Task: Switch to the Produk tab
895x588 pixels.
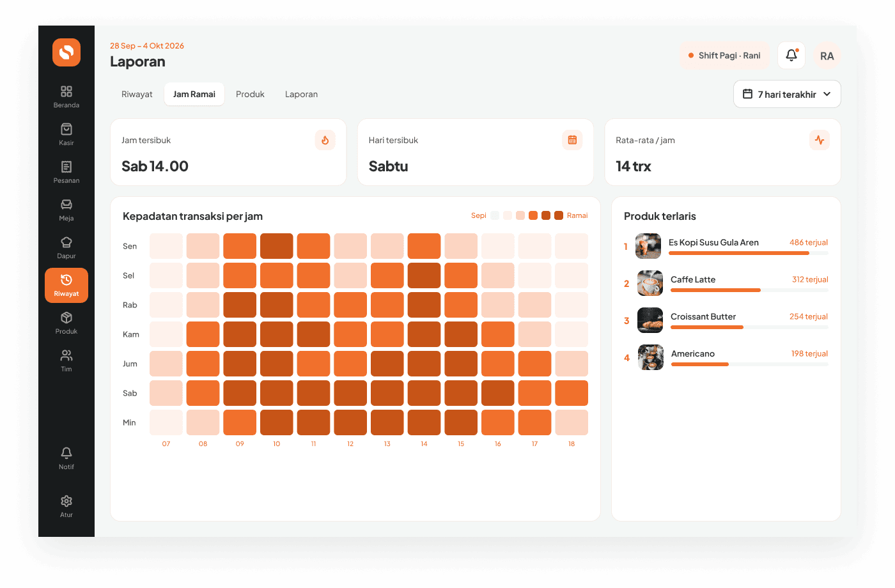Action: [250, 94]
